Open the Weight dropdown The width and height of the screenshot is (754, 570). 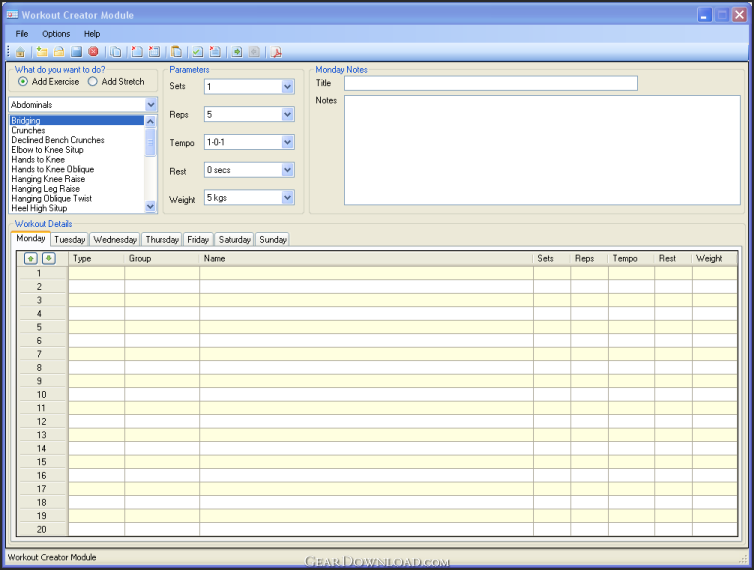click(288, 199)
